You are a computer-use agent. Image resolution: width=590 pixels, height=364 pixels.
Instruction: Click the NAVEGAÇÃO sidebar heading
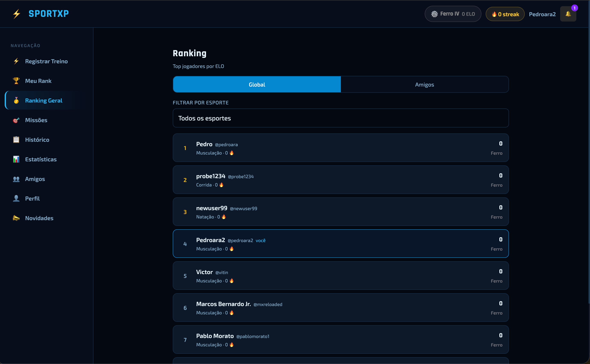[26, 46]
